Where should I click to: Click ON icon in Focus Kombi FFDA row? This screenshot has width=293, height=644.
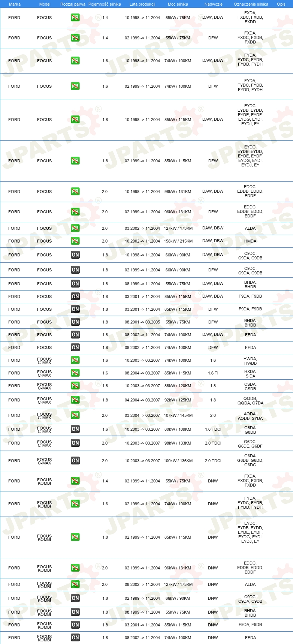(75, 638)
